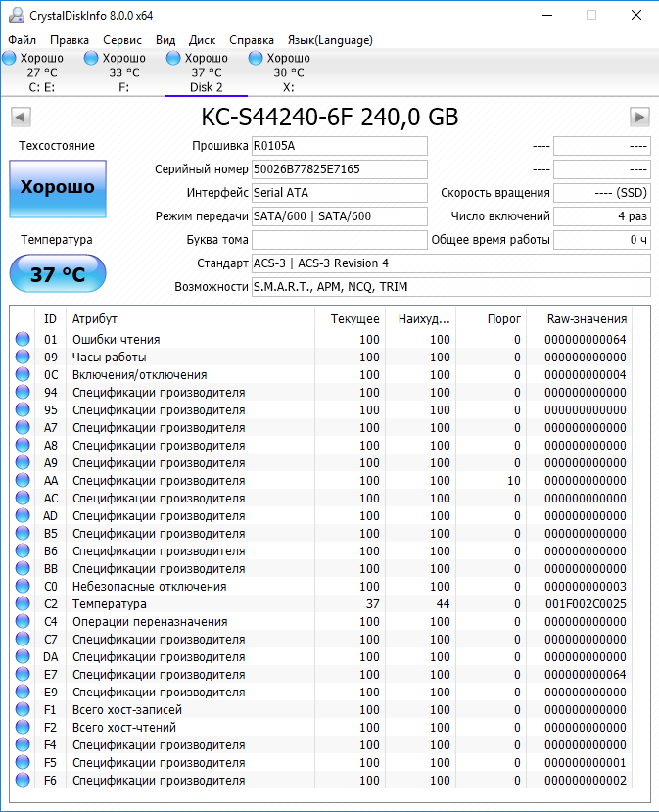659x812 pixels.
Task: Click the Стандарт ACS-3 field
Action: tap(450, 263)
